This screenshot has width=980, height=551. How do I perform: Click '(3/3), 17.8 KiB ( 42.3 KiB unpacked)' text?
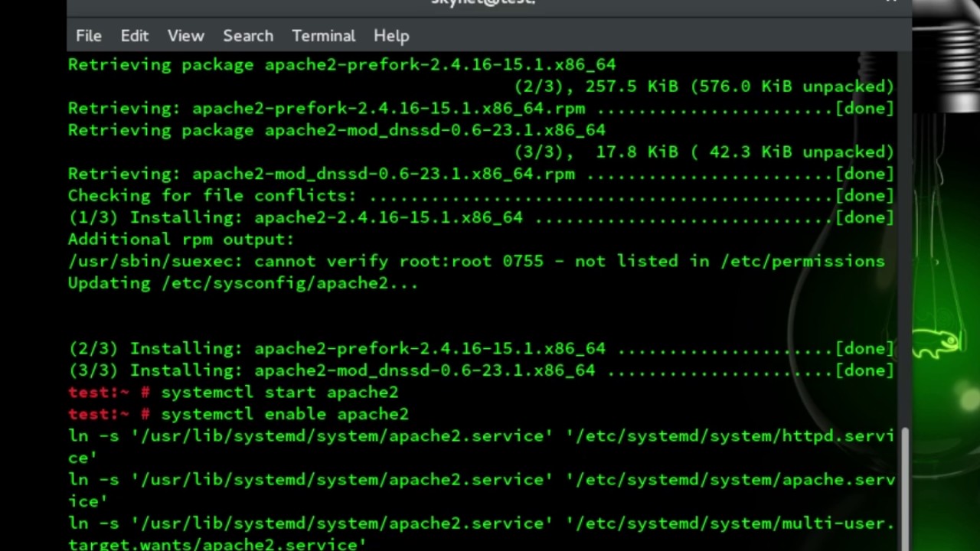point(704,152)
